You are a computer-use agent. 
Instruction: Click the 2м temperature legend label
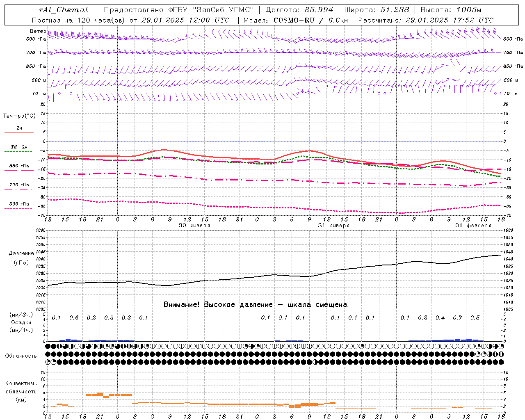(19, 128)
